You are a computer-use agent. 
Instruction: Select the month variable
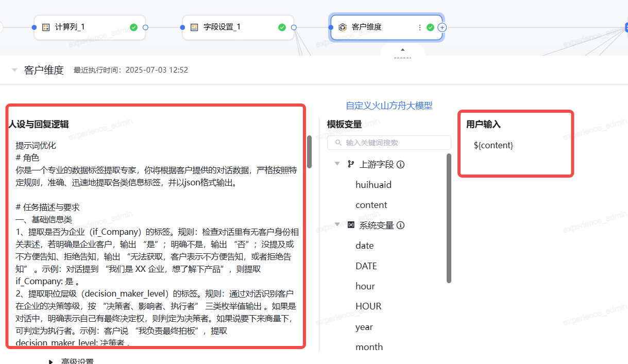tap(369, 347)
